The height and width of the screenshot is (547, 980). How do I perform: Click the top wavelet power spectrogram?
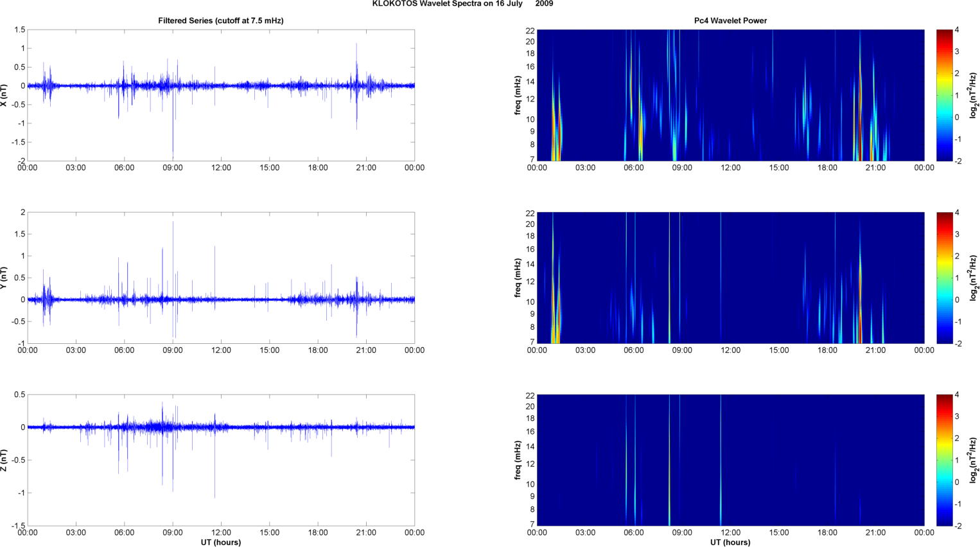click(x=730, y=95)
